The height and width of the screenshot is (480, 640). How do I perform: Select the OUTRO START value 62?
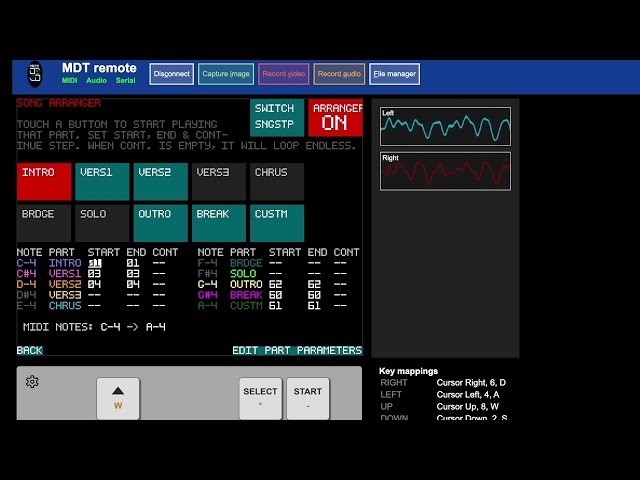tap(276, 284)
